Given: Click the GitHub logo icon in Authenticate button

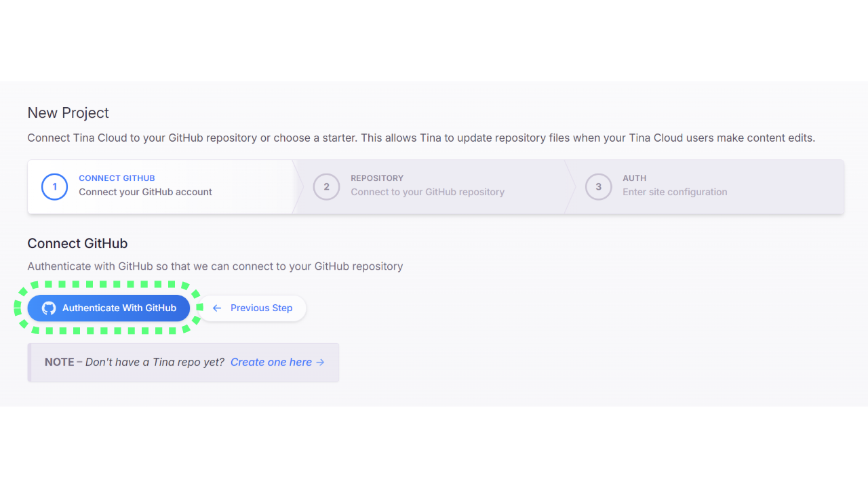Looking at the screenshot, I should 49,308.
